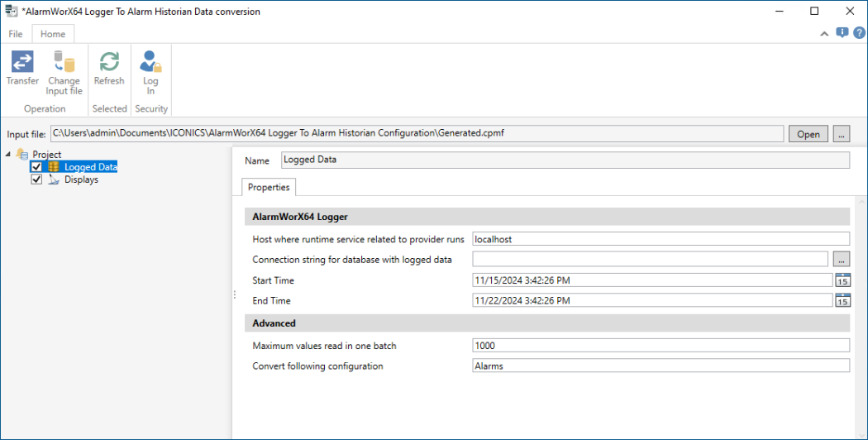Browse for connection string with ellipsis button
Screen dimensions: 868x440
coord(842,260)
